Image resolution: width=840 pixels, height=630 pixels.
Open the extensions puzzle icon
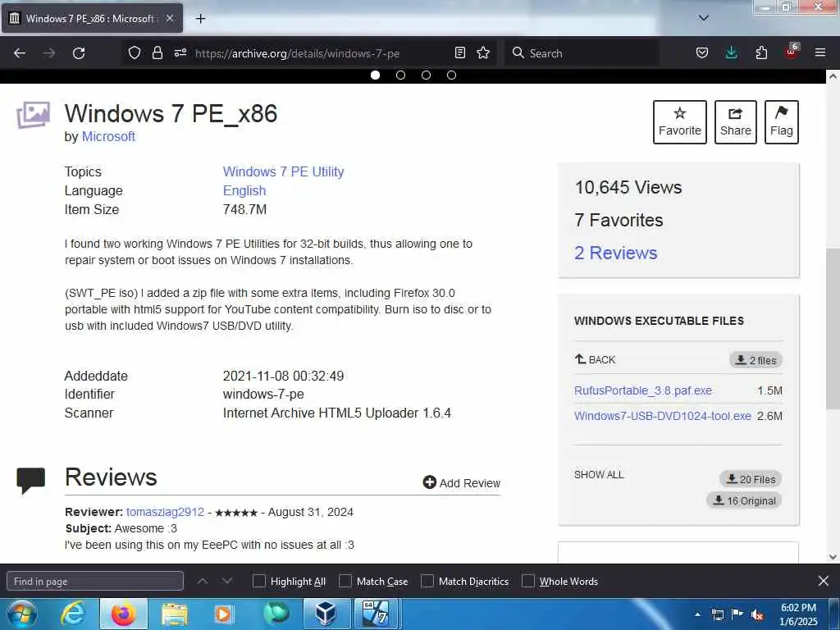pyautogui.click(x=761, y=52)
